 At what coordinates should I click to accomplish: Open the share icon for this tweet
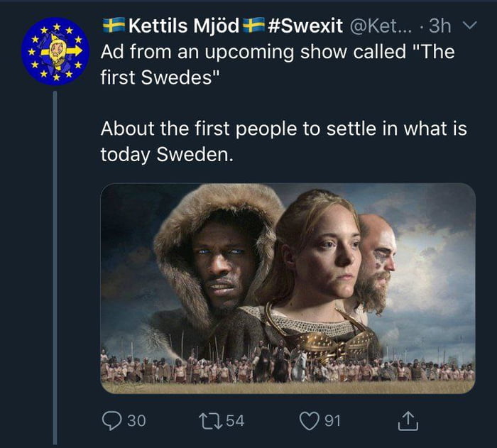point(407,421)
